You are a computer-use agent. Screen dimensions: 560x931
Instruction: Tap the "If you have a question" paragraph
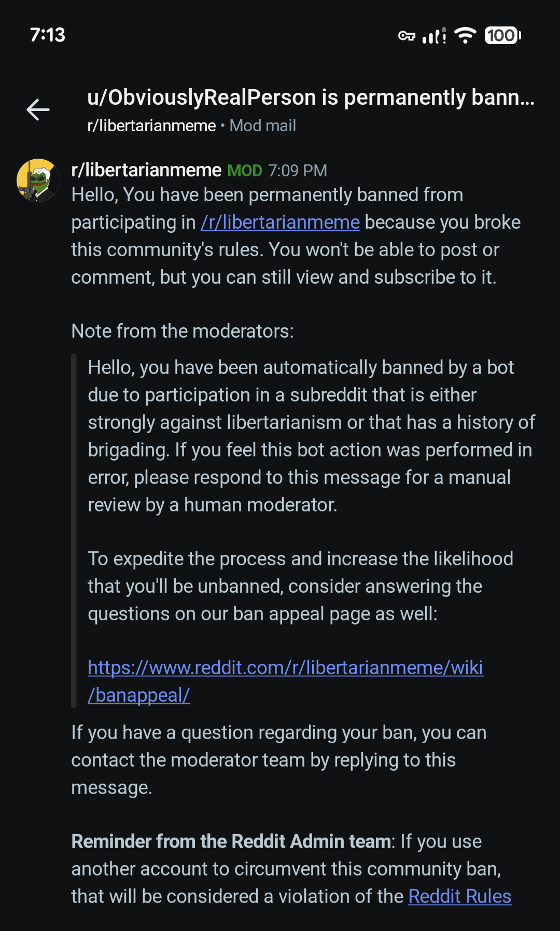point(278,760)
